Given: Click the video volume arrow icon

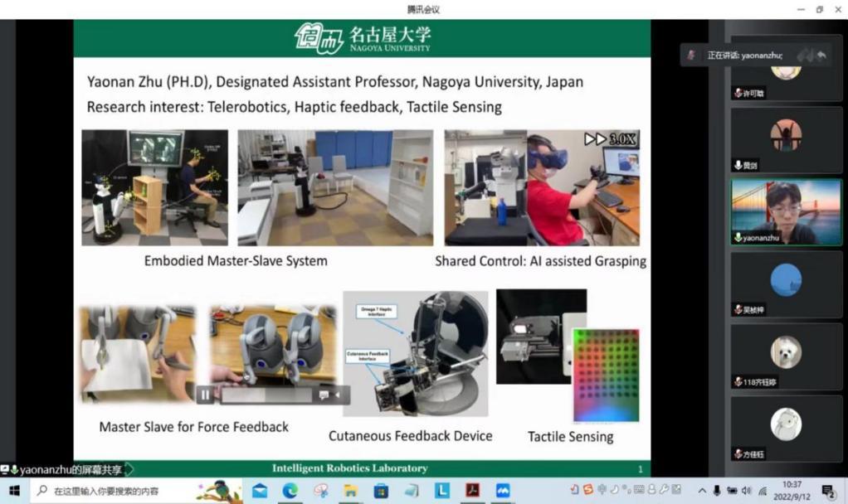Looking at the screenshot, I should pyautogui.click(x=338, y=395).
